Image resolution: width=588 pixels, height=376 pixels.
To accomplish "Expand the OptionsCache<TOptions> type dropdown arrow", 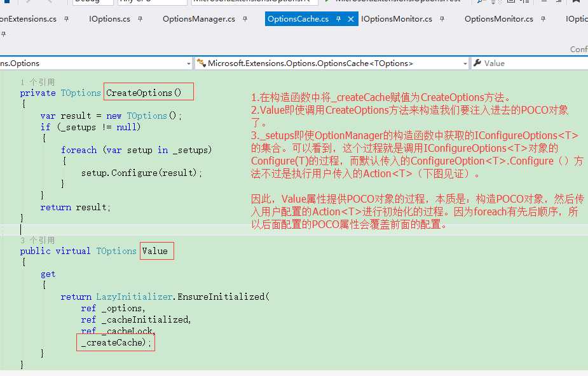I will [x=465, y=64].
